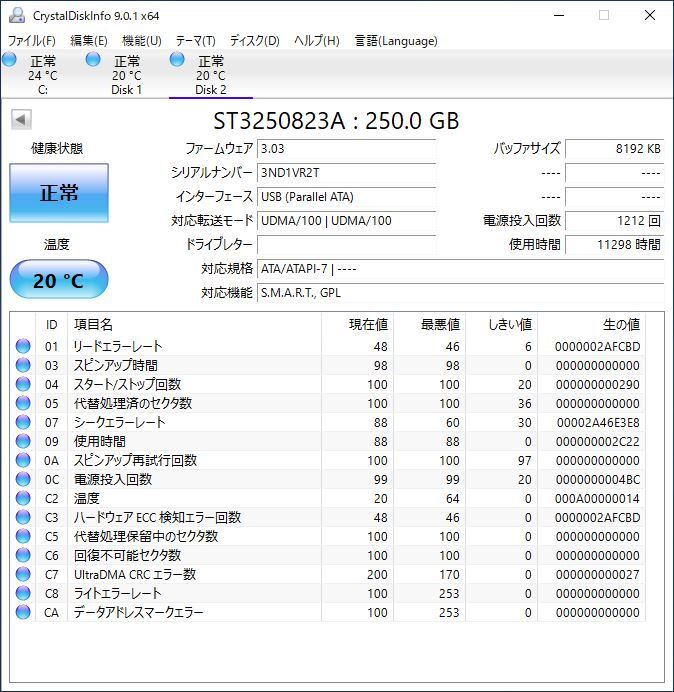This screenshot has height=692, width=674.
Task: Click the empty drive letter field
Action: coord(346,244)
